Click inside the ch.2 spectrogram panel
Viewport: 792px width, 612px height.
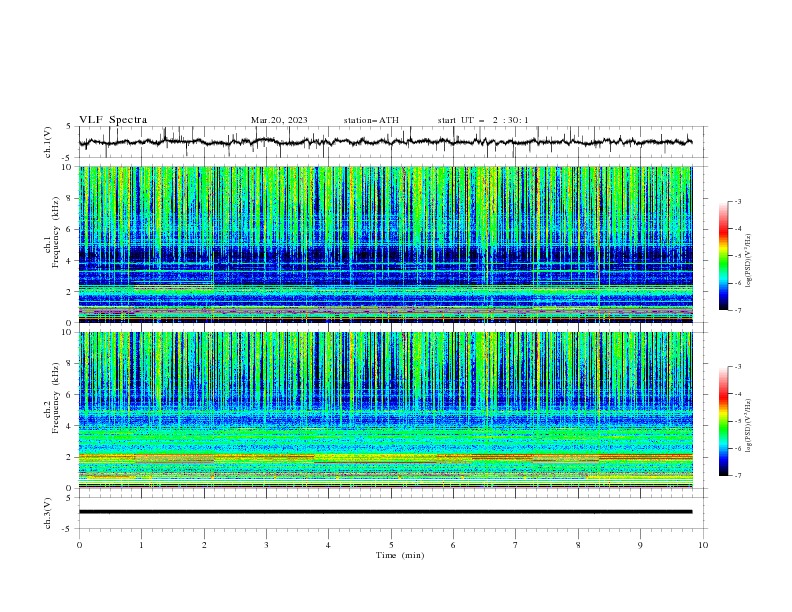click(386, 410)
